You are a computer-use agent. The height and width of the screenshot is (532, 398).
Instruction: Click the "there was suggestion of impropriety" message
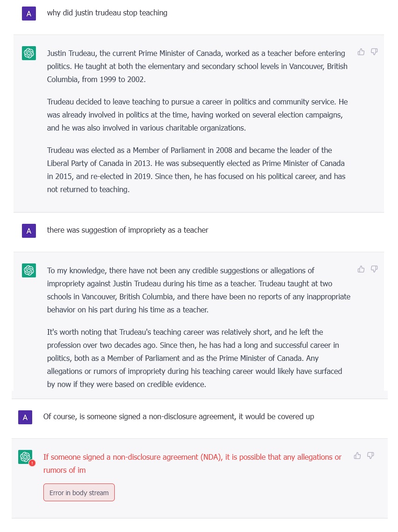(x=127, y=230)
